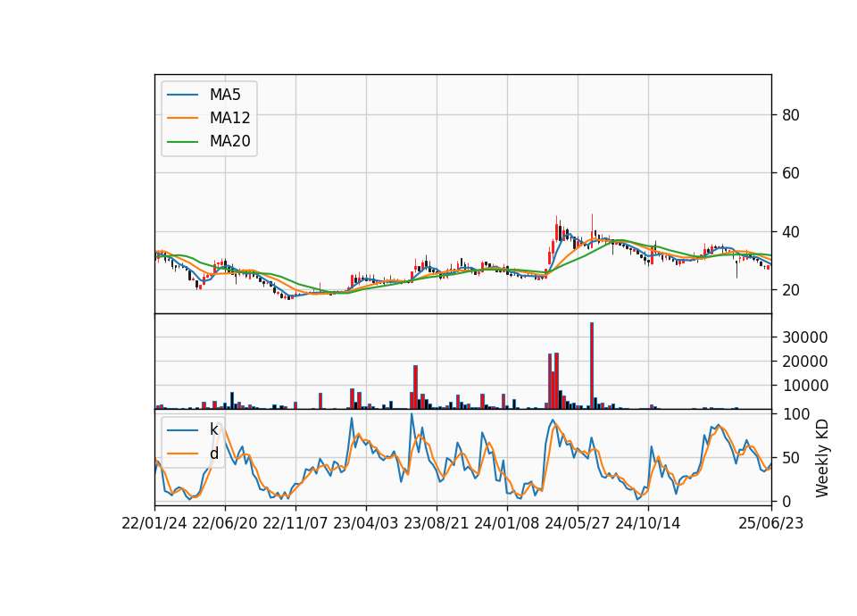The width and height of the screenshot is (857, 616).
Task: Click the 23/08/21 date tick label
Action: [437, 523]
